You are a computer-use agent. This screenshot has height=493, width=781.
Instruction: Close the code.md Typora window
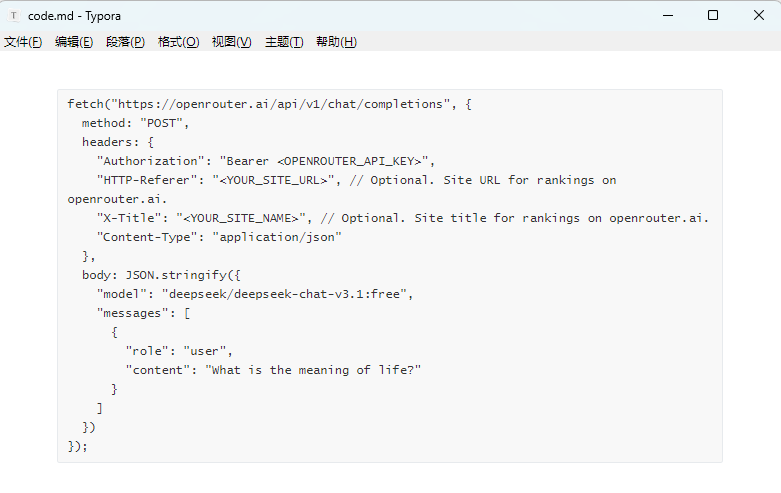[x=759, y=15]
